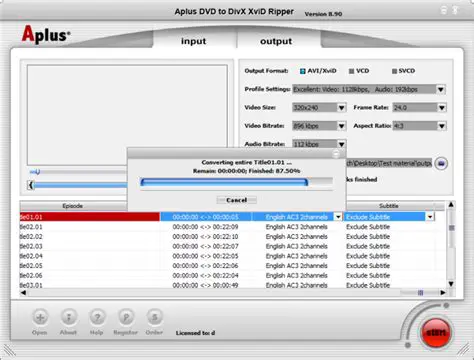474x360 pixels.
Task: Switch to the output tab
Action: coord(276,41)
